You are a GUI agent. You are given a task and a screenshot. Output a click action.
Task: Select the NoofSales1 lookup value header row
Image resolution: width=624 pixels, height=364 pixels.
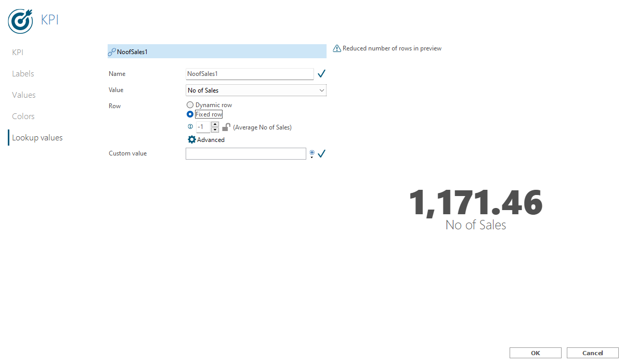[217, 51]
